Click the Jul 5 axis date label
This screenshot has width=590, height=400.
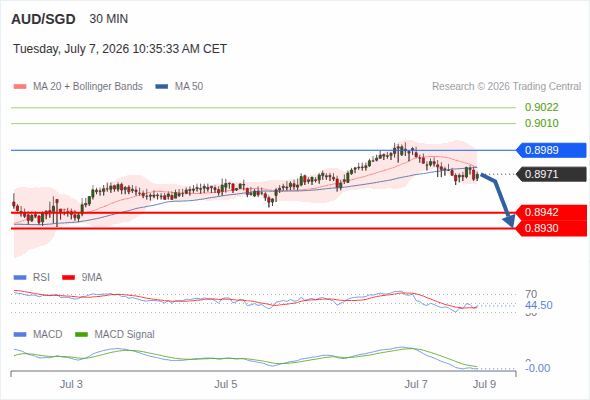click(226, 384)
